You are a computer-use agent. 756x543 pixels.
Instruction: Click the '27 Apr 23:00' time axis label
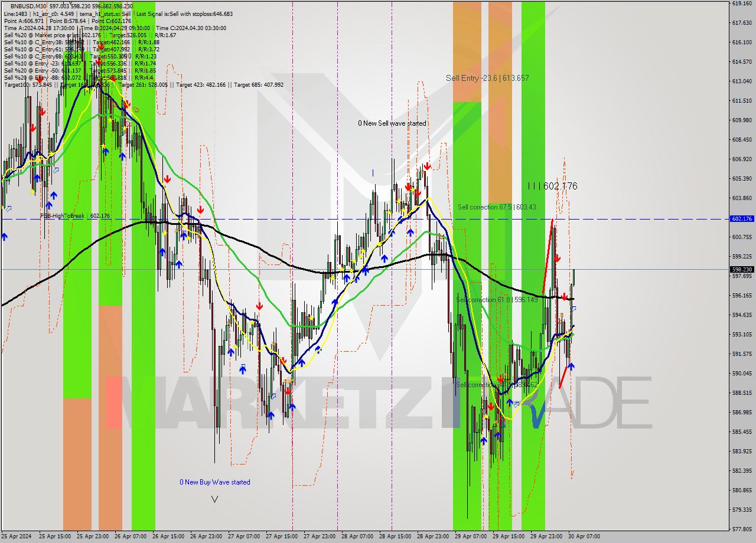[320, 537]
